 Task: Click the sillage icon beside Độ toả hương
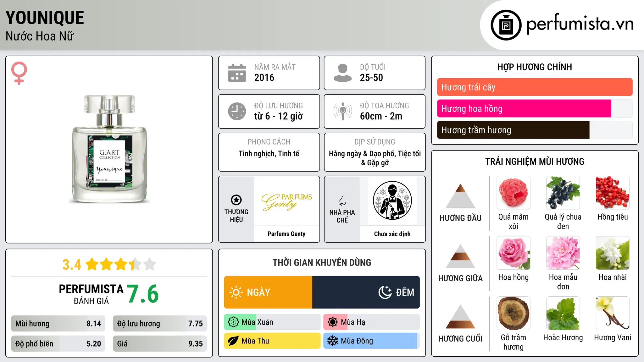[343, 111]
